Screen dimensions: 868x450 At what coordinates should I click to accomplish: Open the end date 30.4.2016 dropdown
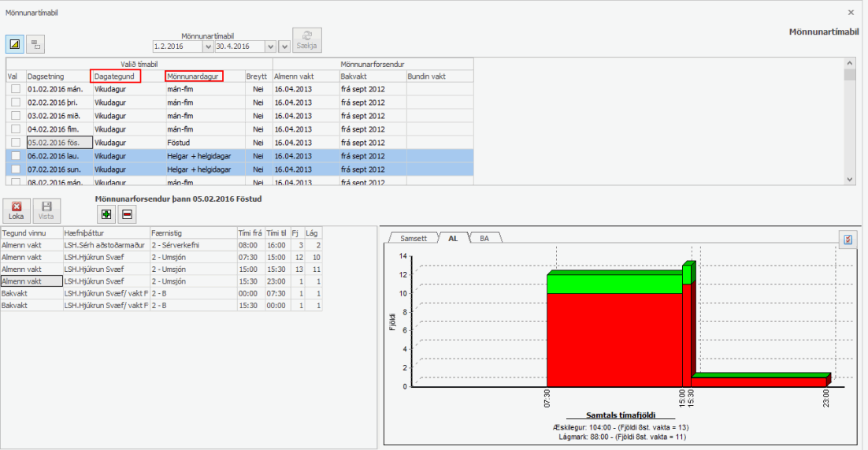click(271, 46)
